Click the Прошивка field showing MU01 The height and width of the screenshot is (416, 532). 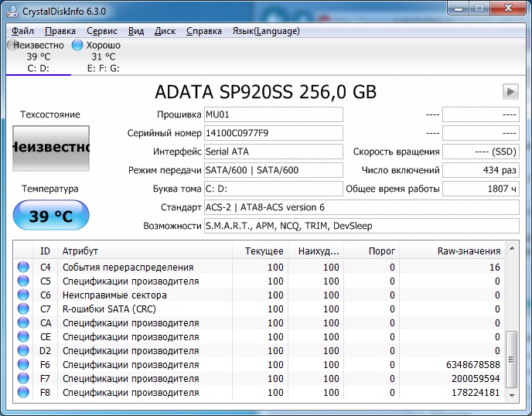[x=274, y=114]
